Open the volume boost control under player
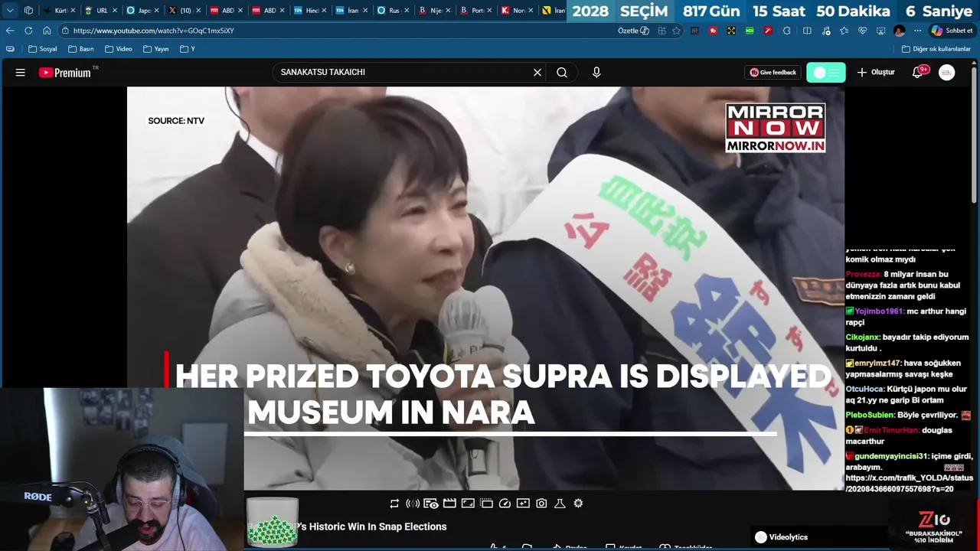This screenshot has height=551, width=980. [x=413, y=504]
